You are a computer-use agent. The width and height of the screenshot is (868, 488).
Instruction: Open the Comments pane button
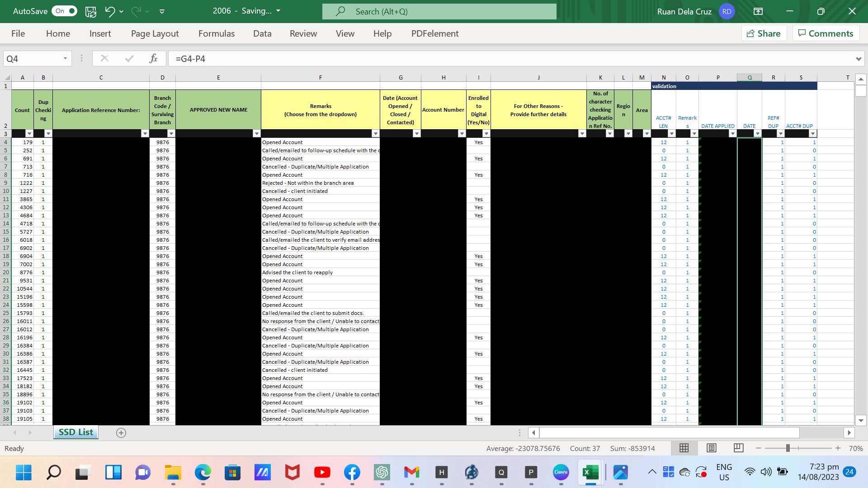pyautogui.click(x=826, y=33)
